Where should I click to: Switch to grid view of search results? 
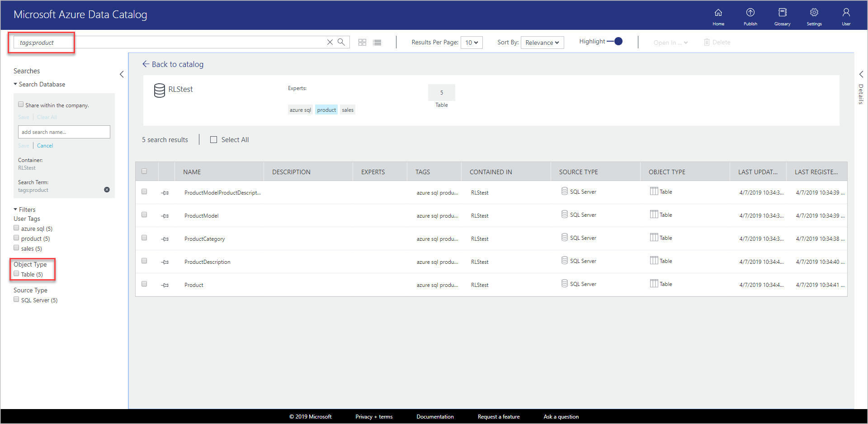click(x=362, y=42)
